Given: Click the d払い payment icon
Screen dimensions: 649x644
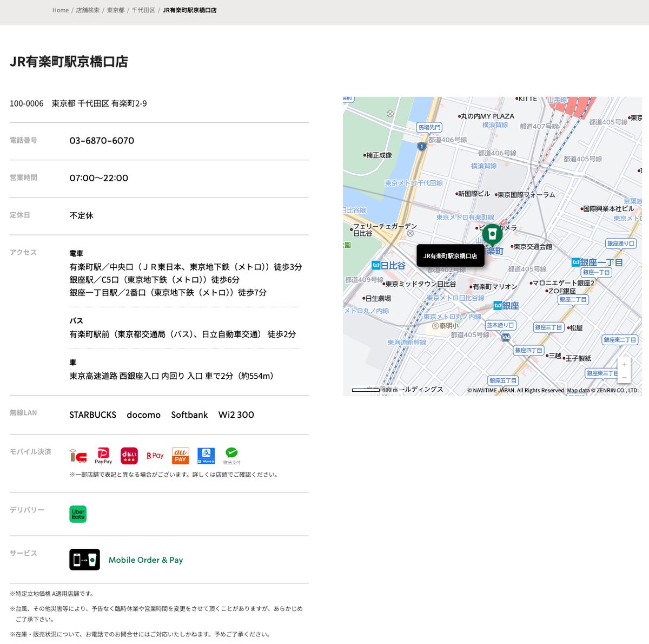Looking at the screenshot, I should click(129, 456).
